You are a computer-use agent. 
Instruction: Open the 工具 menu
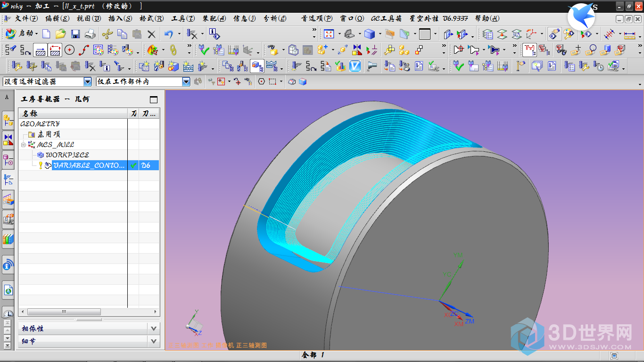183,18
